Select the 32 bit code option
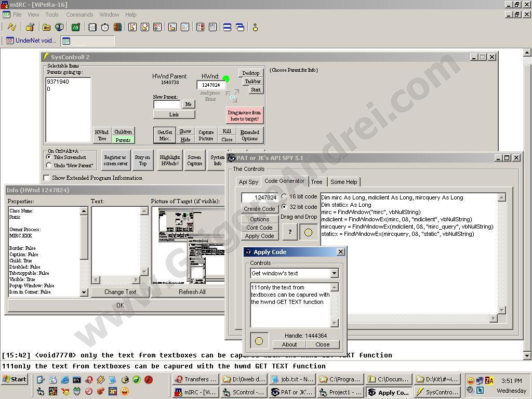The width and height of the screenshot is (532, 399). [284, 207]
